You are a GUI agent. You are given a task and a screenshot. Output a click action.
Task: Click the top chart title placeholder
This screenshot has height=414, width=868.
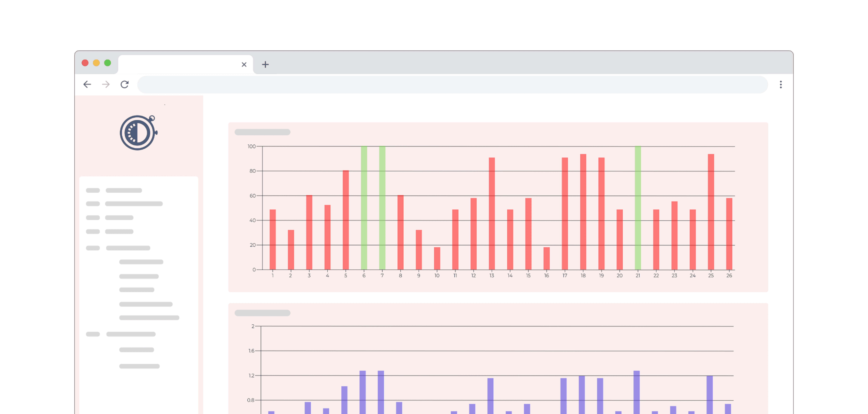(x=263, y=132)
